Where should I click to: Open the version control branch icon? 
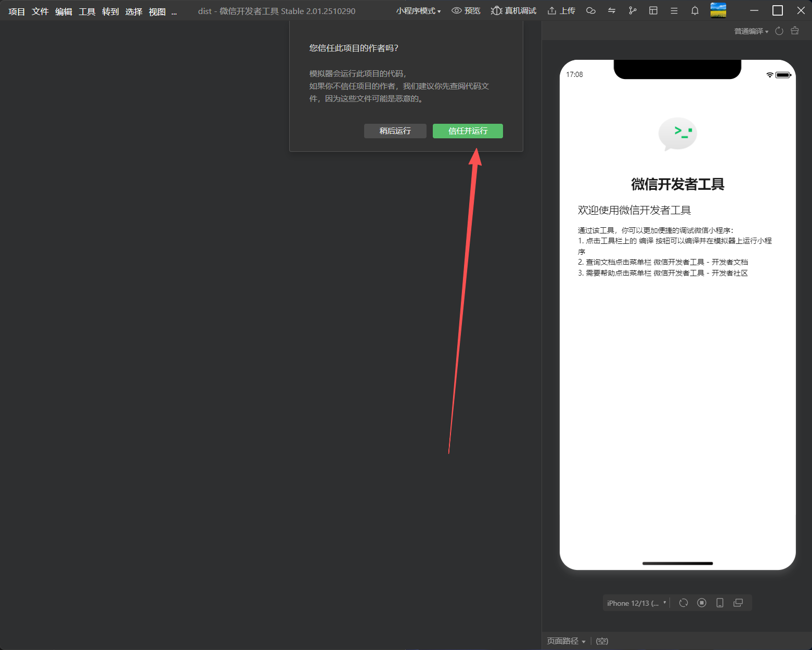[633, 11]
